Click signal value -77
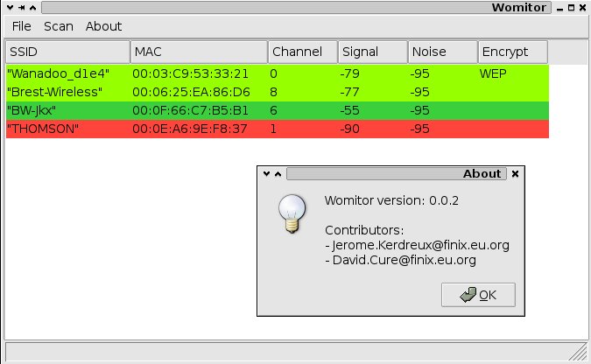The image size is (591, 364). (x=349, y=93)
